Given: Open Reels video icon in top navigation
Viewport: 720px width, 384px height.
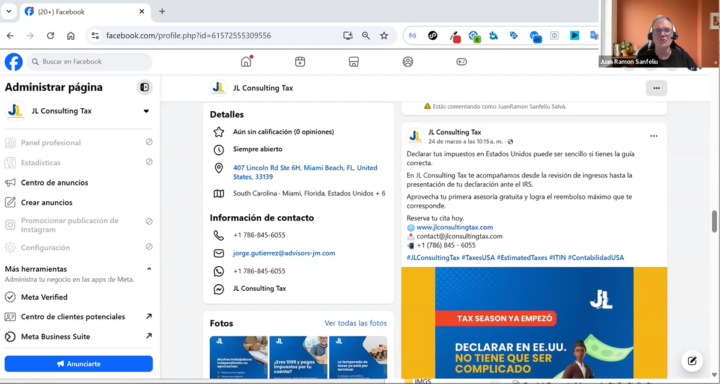Looking at the screenshot, I should click(300, 62).
